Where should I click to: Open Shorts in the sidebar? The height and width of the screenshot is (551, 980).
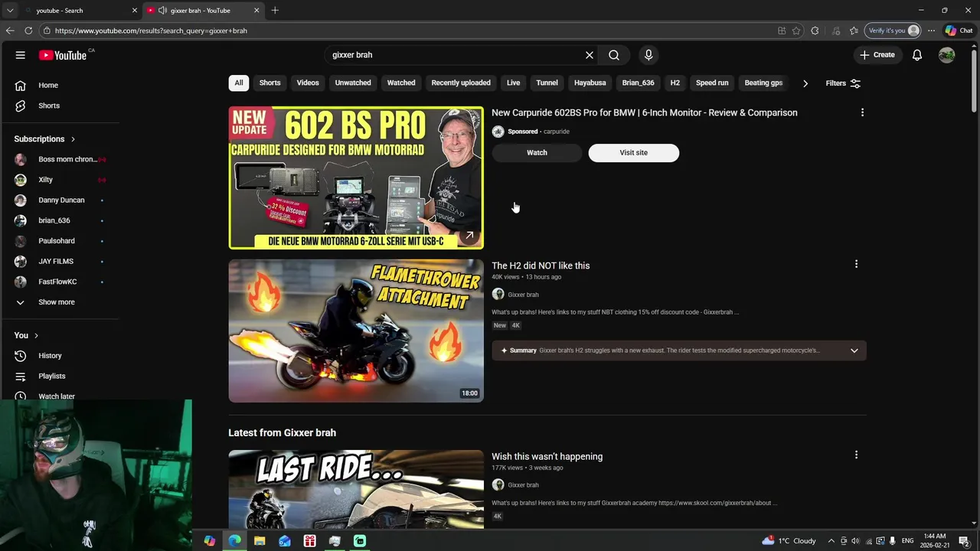tap(60, 106)
